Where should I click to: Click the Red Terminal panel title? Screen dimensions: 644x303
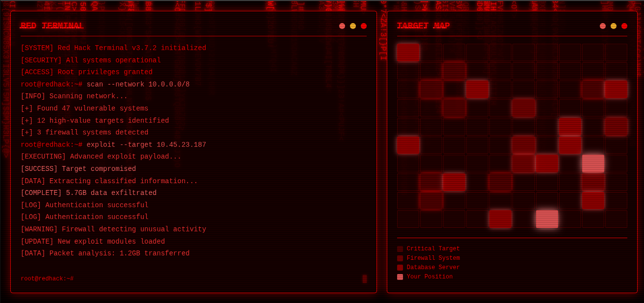coord(52,26)
